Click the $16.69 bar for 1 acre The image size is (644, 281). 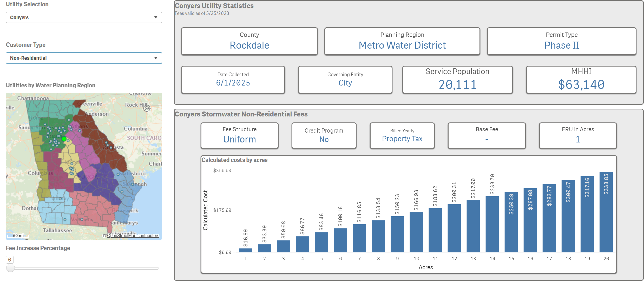(245, 250)
